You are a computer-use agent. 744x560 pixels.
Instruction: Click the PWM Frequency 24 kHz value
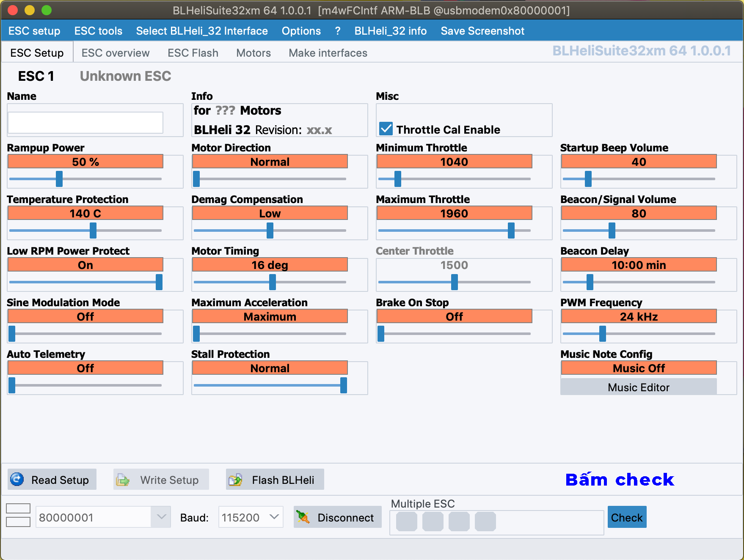pyautogui.click(x=639, y=316)
